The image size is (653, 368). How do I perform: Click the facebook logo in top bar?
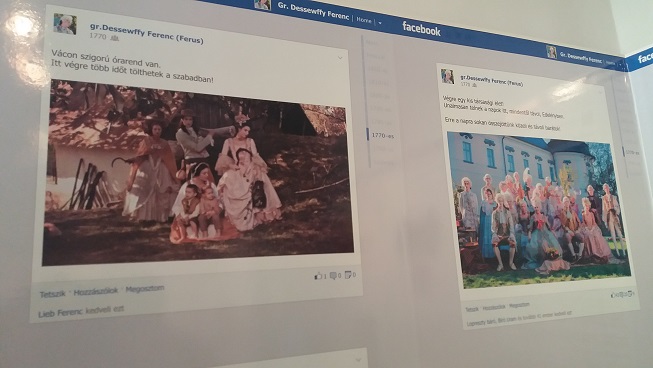421,29
